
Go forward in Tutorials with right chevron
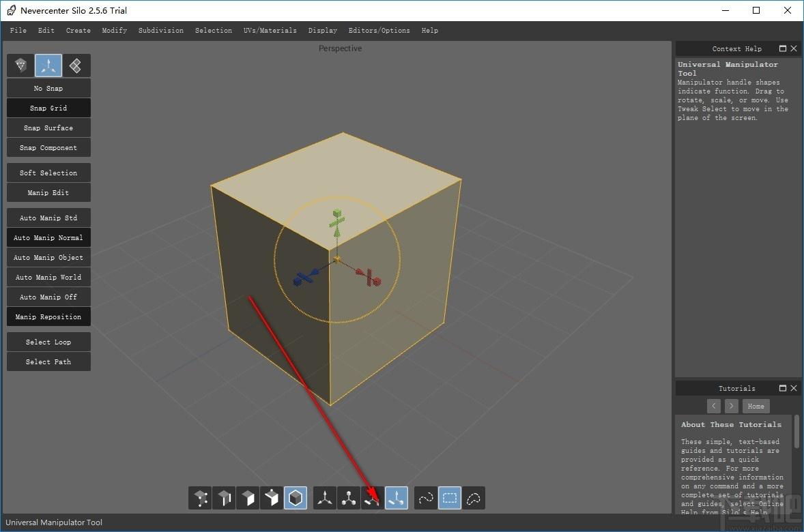tap(731, 406)
